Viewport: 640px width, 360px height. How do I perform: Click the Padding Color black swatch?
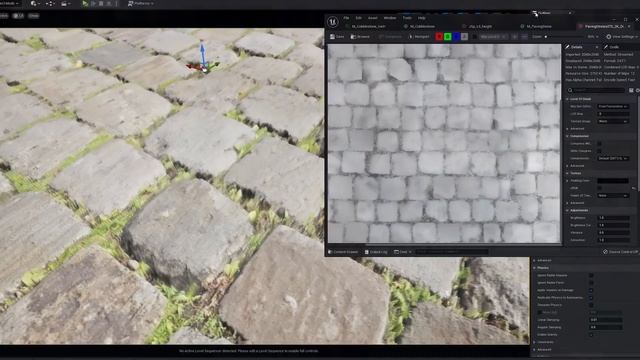tap(613, 181)
